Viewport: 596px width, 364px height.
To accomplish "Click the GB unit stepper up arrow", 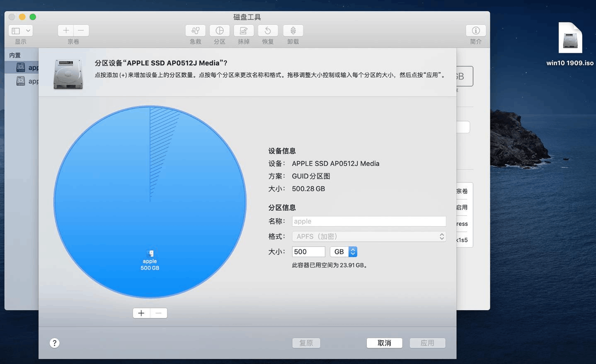I will coord(352,249).
